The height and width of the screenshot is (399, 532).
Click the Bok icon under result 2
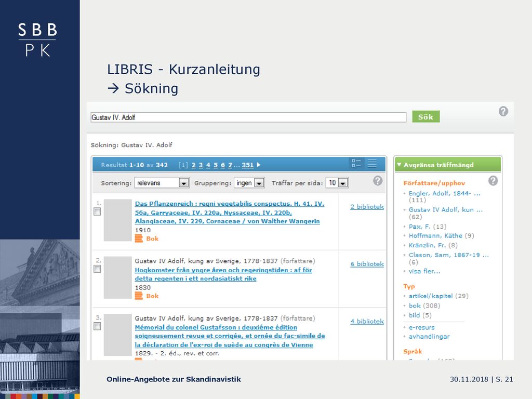(139, 296)
